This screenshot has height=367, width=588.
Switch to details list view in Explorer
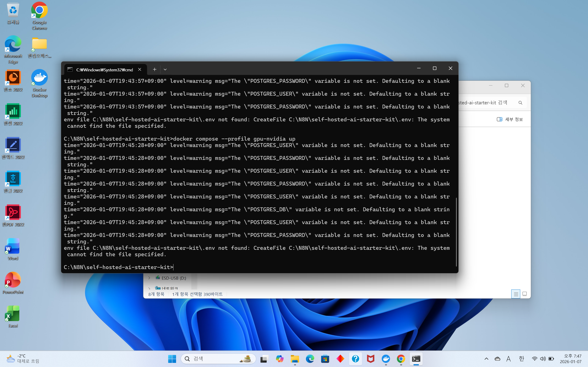coord(516,294)
